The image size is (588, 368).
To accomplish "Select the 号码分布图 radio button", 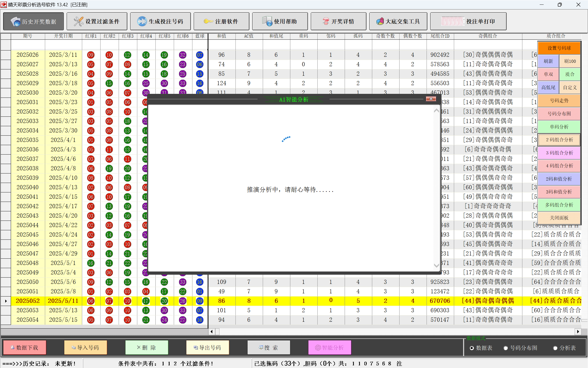I will [x=506, y=348].
